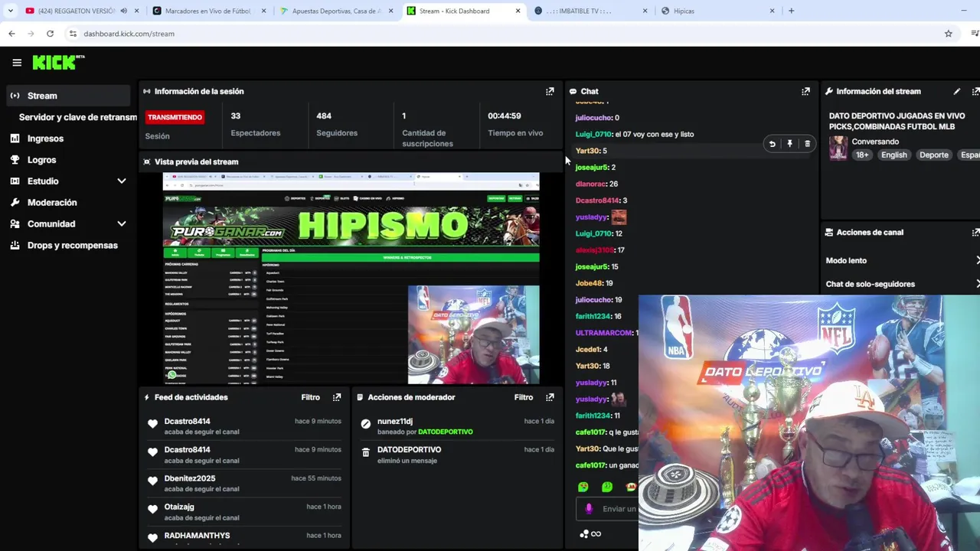Click the first green emote below chat
The height and width of the screenshot is (551, 980).
(583, 487)
